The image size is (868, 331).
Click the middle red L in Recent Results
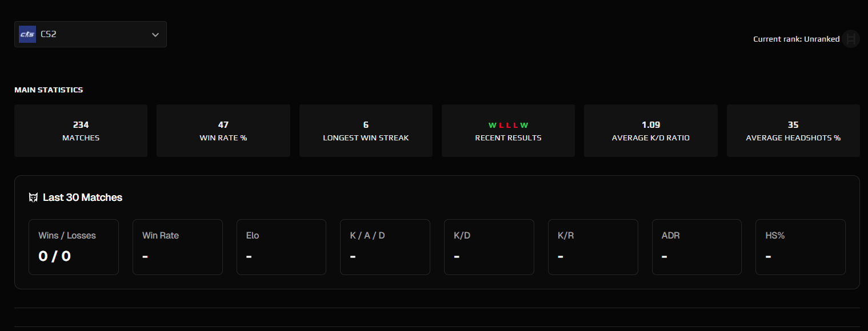tap(509, 125)
